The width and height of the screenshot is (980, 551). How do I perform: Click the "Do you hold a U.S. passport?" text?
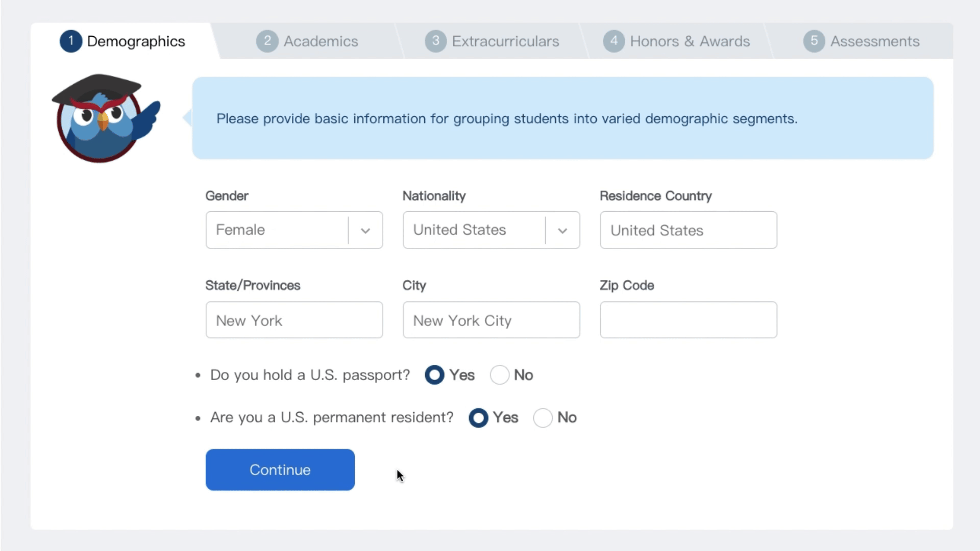[x=310, y=375]
